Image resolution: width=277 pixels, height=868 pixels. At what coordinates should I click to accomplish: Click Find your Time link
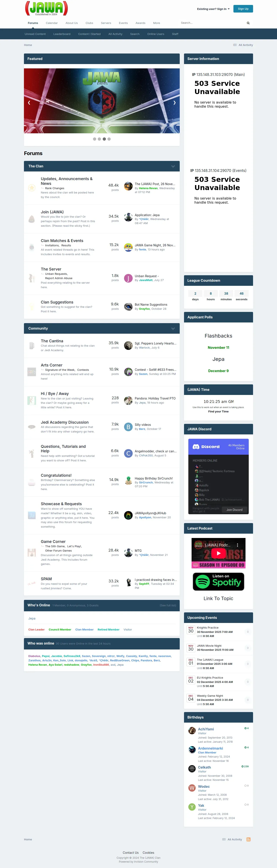point(218,411)
